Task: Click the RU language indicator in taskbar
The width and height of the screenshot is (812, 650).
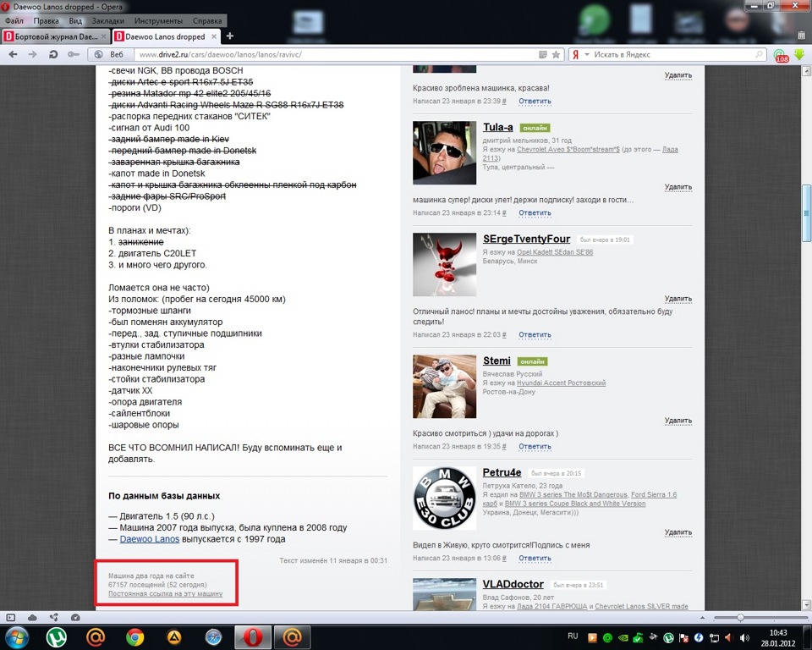Action: 573,636
